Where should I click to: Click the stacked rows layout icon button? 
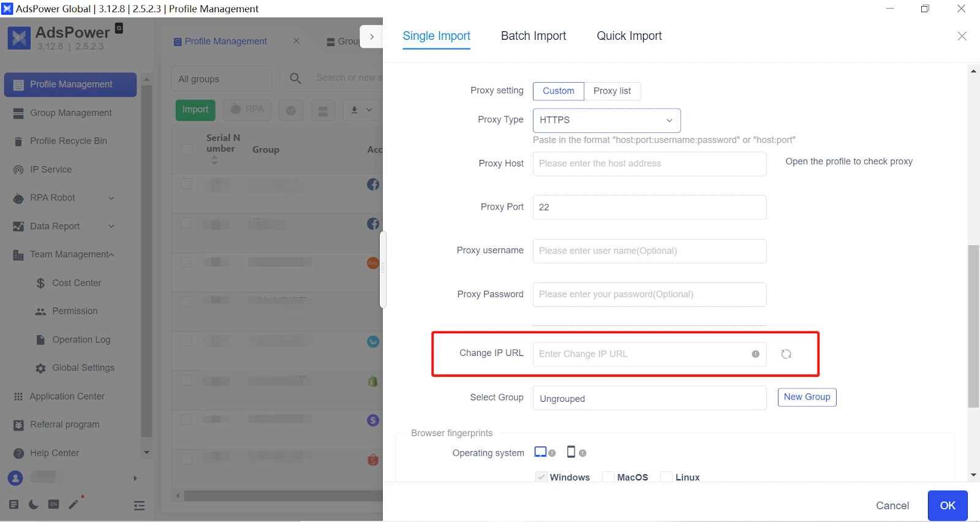pyautogui.click(x=323, y=110)
